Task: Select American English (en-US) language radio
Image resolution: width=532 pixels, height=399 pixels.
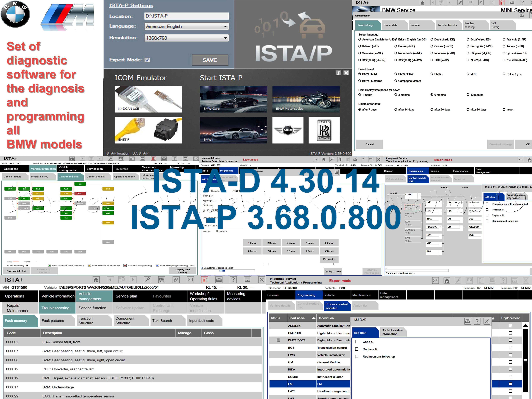Action: (360, 39)
